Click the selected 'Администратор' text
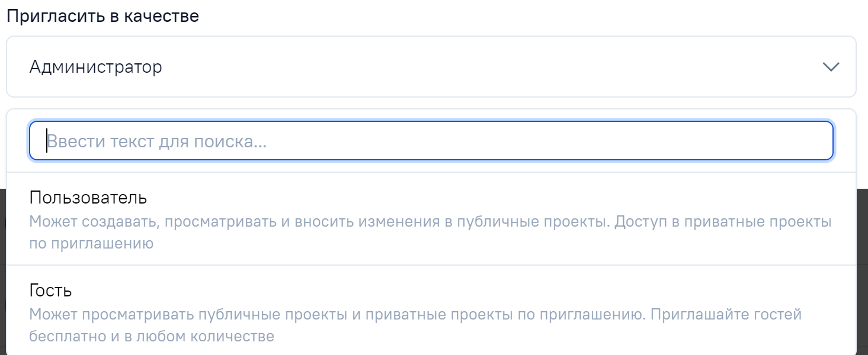 coord(95,67)
